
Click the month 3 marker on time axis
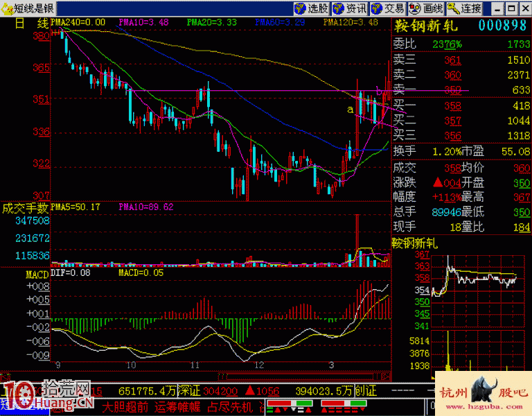click(x=331, y=365)
